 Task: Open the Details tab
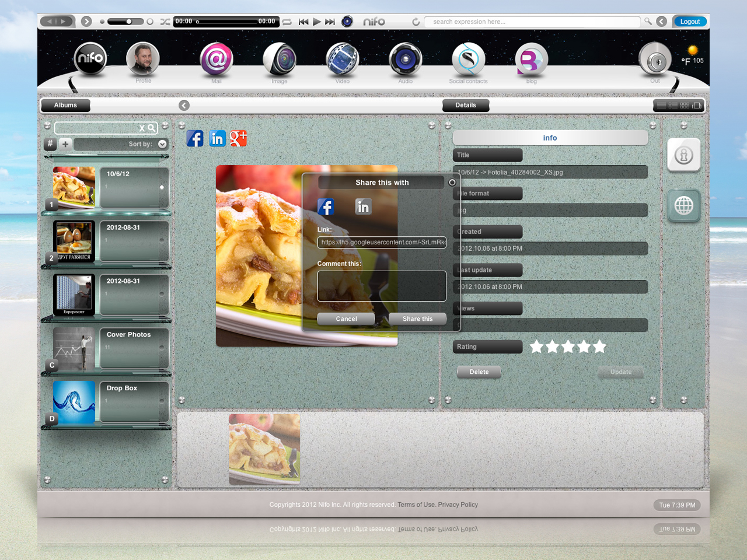(x=466, y=106)
